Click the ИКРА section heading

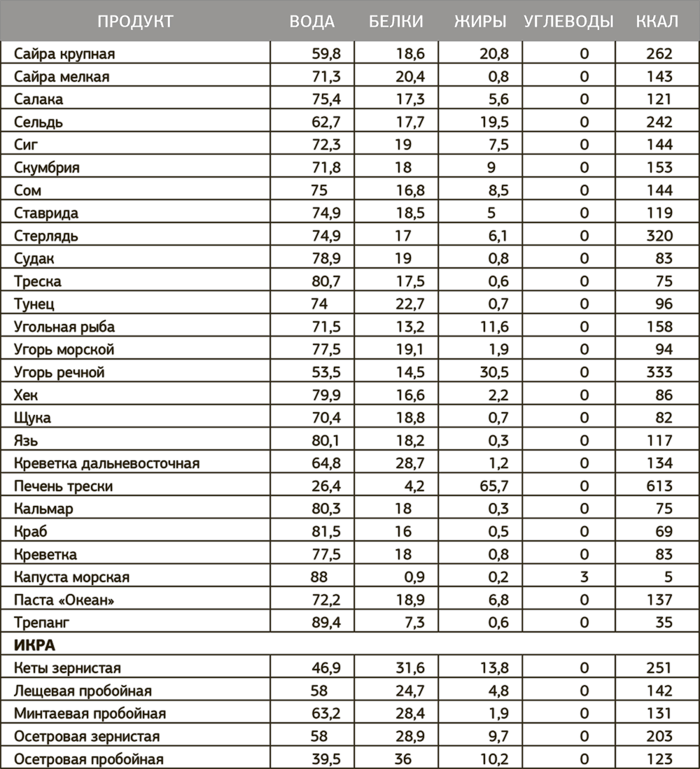click(x=34, y=645)
